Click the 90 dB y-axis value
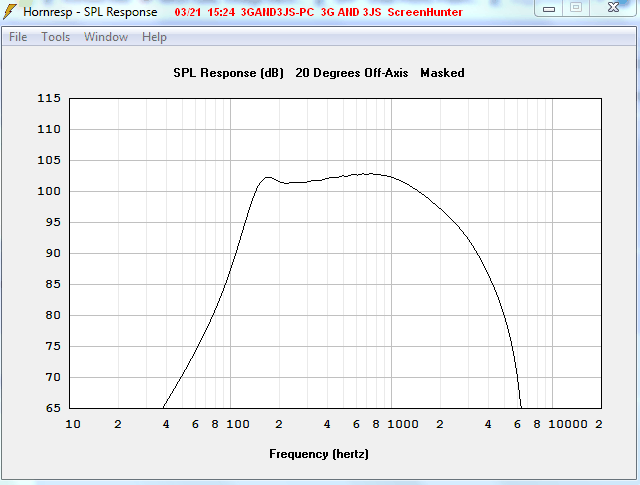The height and width of the screenshot is (485, 640). click(53, 254)
